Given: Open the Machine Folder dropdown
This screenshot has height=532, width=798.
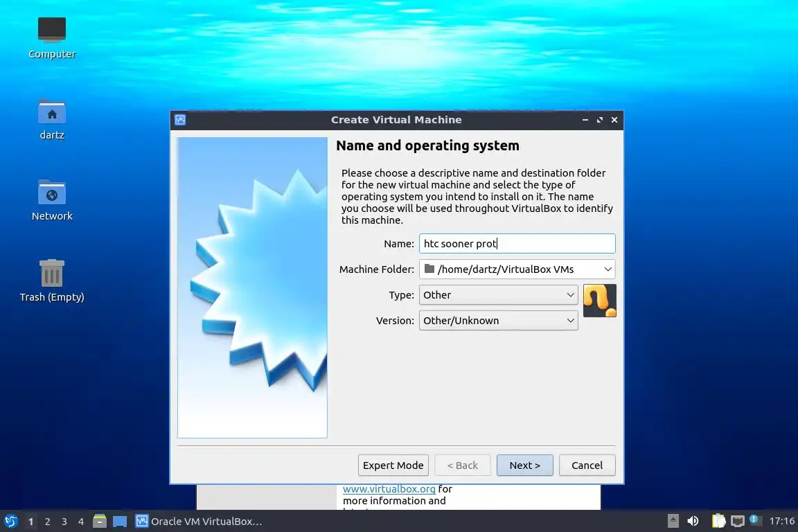Looking at the screenshot, I should click(x=517, y=269).
